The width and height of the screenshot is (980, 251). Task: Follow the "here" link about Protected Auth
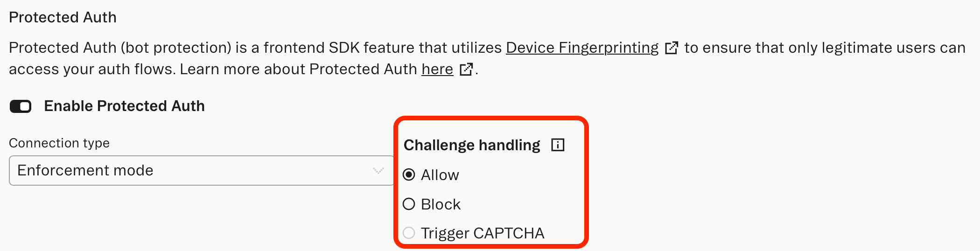(x=437, y=69)
